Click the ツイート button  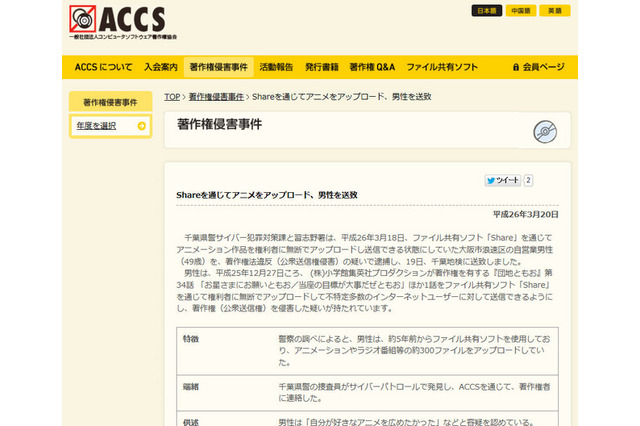tap(503, 180)
